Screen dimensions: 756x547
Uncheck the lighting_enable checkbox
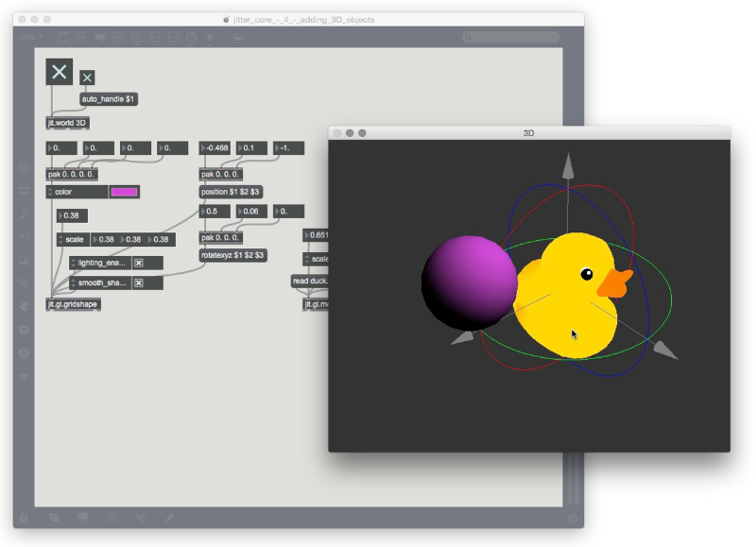pyautogui.click(x=138, y=263)
